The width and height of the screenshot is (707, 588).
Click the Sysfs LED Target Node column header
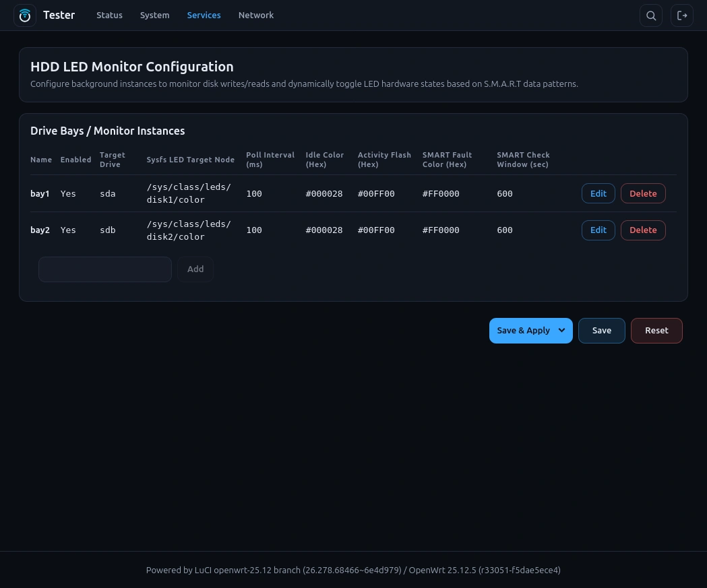coord(190,160)
